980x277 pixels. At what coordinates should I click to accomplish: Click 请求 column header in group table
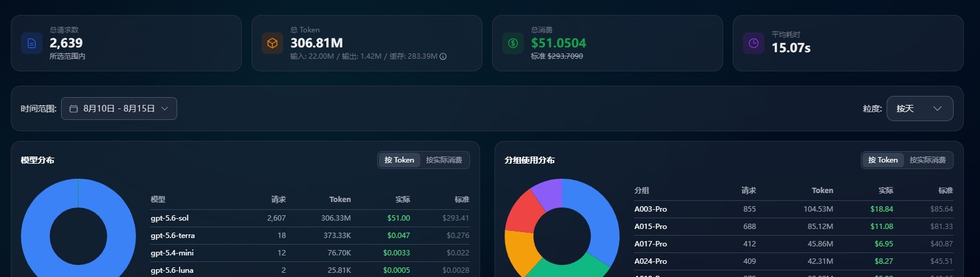749,191
